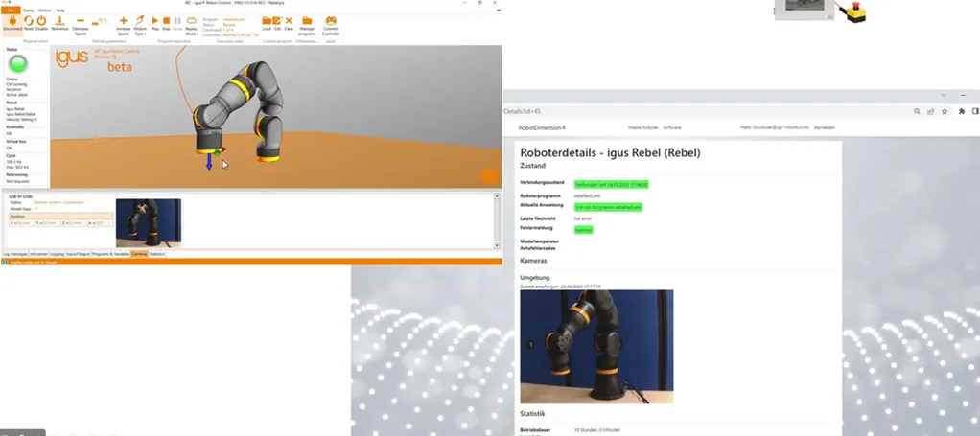
Task: Adjust the speed override slider
Action: [x=102, y=22]
